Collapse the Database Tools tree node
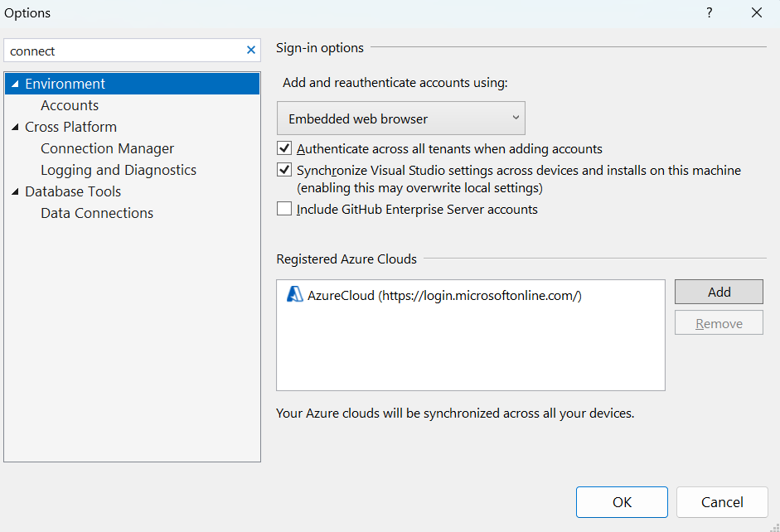 (x=13, y=191)
